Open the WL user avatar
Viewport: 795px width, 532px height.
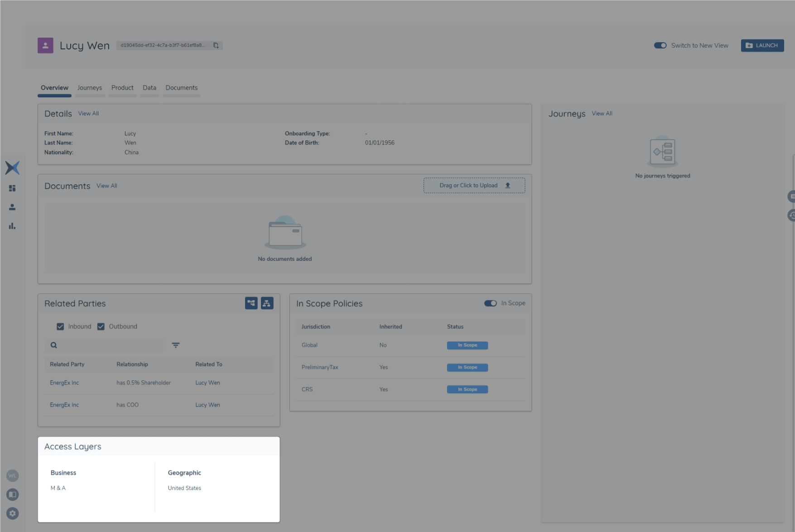tap(12, 476)
